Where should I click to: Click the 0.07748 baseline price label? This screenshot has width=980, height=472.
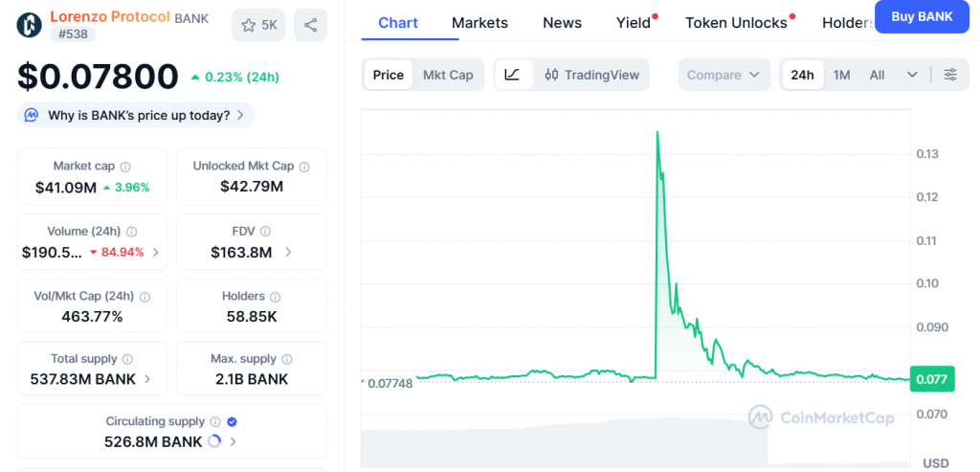tap(390, 384)
